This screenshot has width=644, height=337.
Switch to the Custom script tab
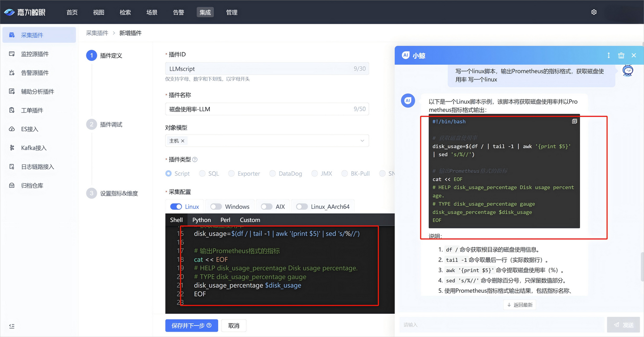pyautogui.click(x=250, y=220)
